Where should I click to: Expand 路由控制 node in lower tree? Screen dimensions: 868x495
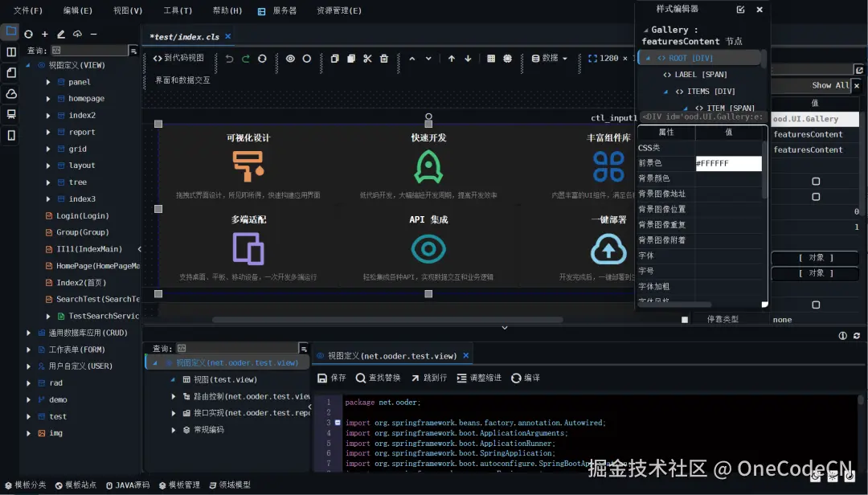(174, 396)
